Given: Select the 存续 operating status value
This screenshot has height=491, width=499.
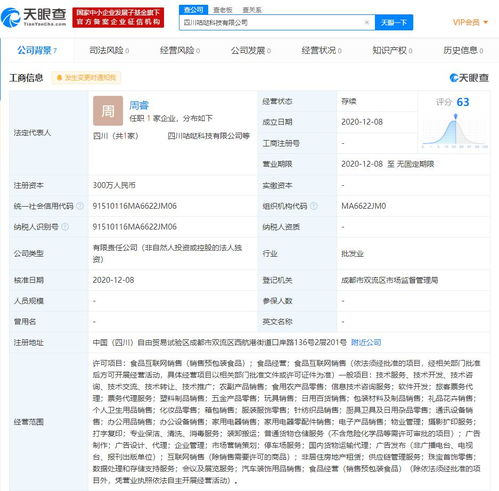Looking at the screenshot, I should pyautogui.click(x=349, y=101).
